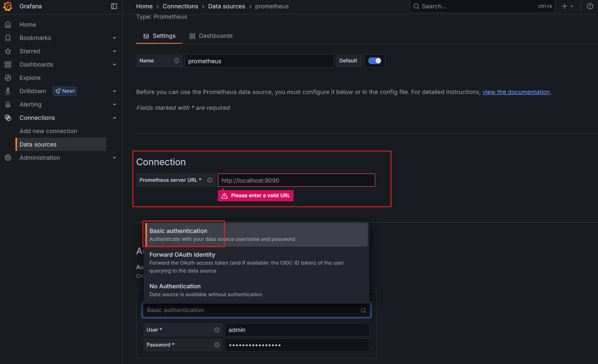
Task: Open Data sources in sidebar
Action: tap(61, 144)
